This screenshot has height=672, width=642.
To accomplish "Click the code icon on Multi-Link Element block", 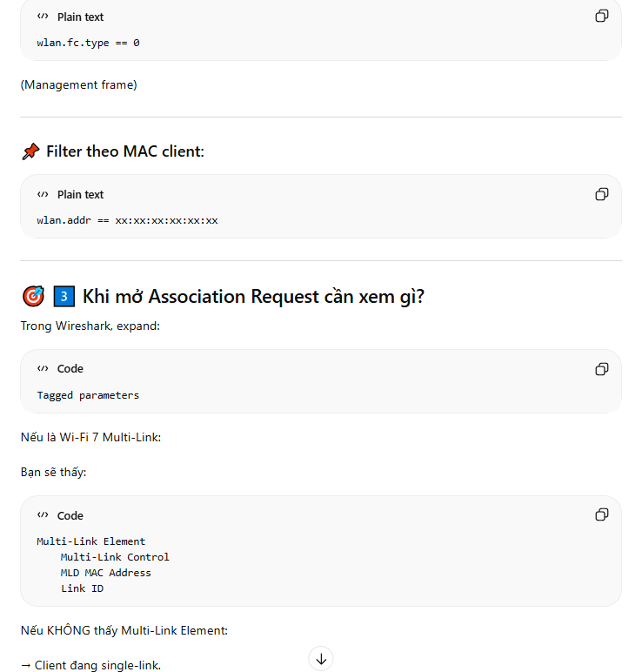I will (x=43, y=515).
